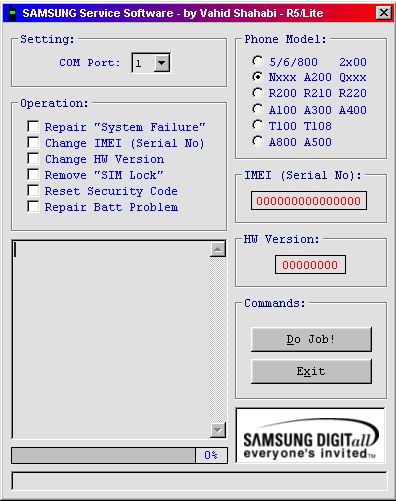Tick the Change IMEI (Serial No) checkbox
Image resolution: width=396 pixels, height=501 pixels.
(x=33, y=142)
